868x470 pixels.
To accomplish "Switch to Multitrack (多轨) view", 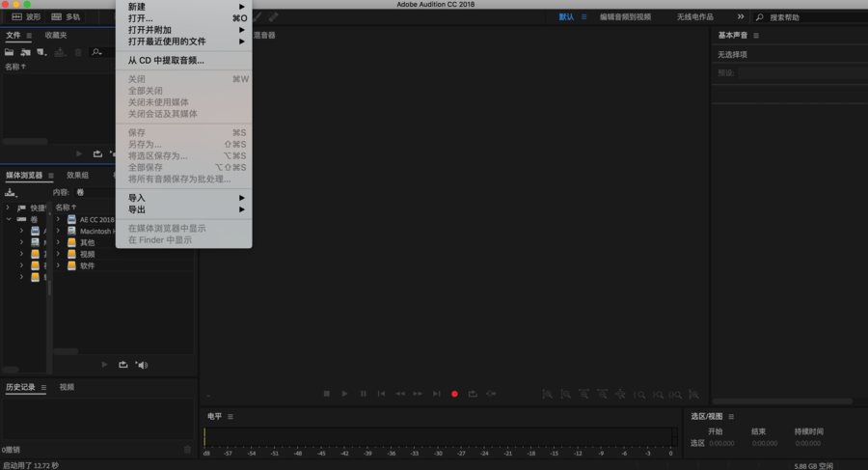I will point(66,16).
